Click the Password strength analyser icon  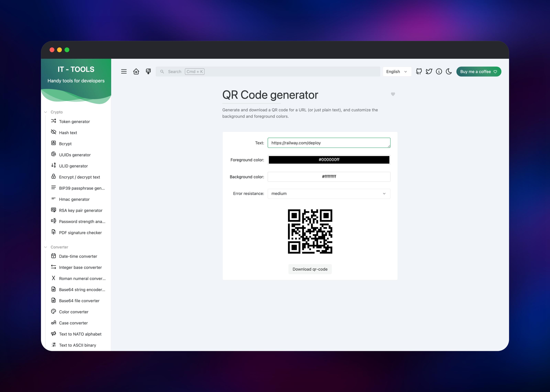(54, 221)
